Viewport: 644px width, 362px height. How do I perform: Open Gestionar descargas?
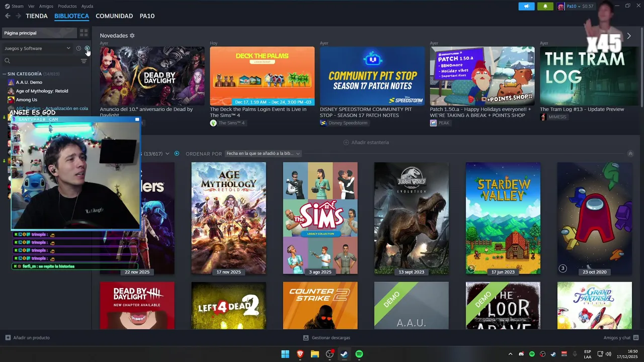point(326,338)
